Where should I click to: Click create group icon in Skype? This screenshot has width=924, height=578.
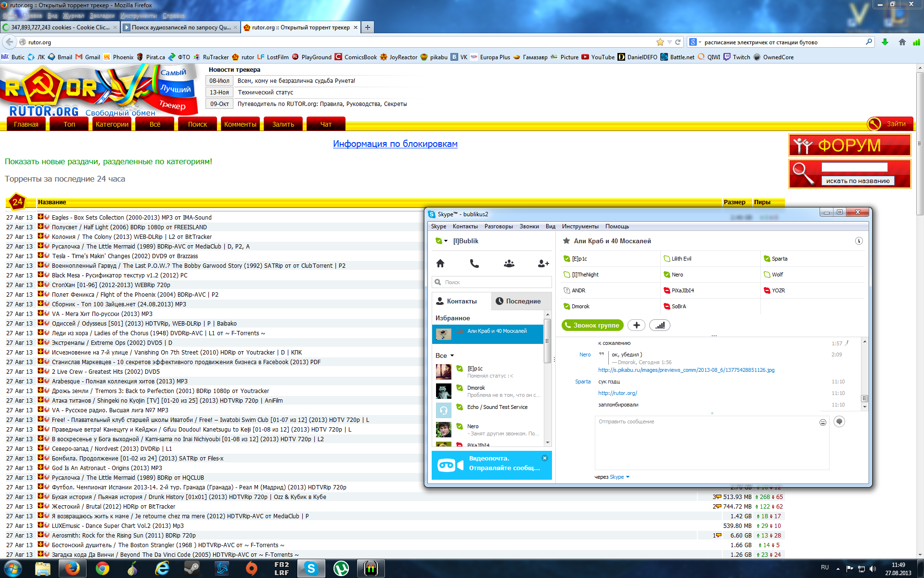click(509, 263)
